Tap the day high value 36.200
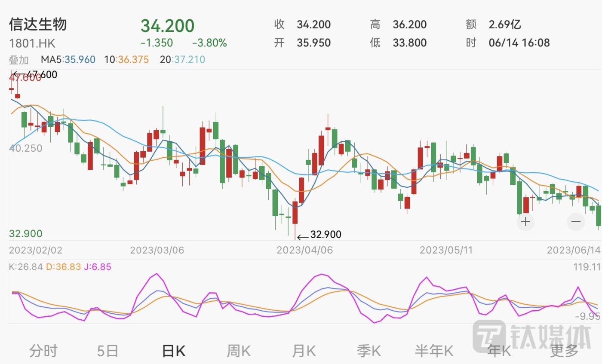602x364 pixels. coord(409,24)
